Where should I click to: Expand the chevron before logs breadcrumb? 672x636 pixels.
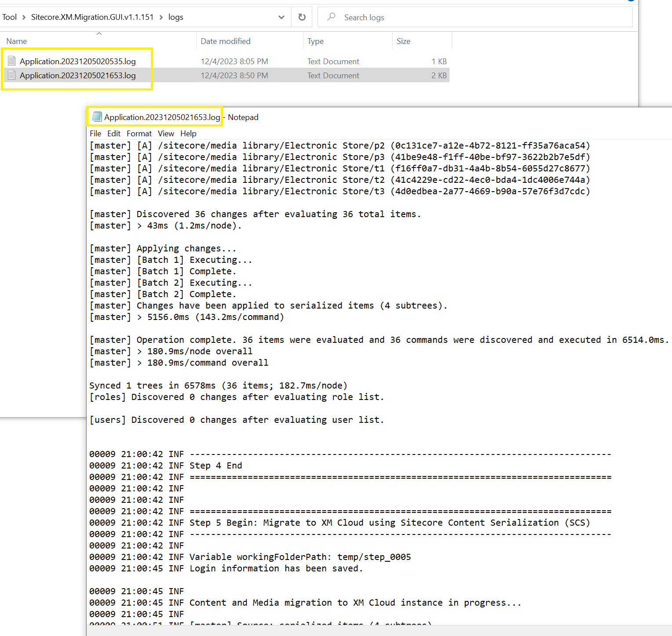(161, 17)
